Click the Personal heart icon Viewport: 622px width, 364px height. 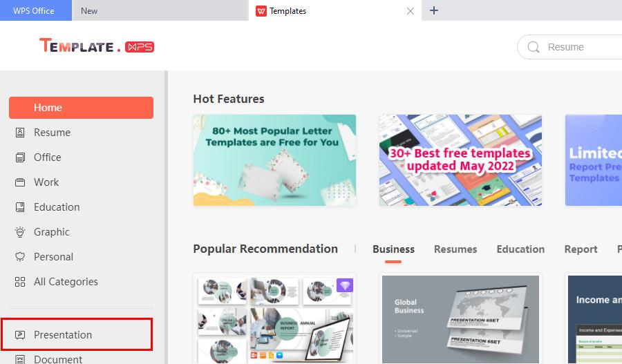[x=20, y=257]
